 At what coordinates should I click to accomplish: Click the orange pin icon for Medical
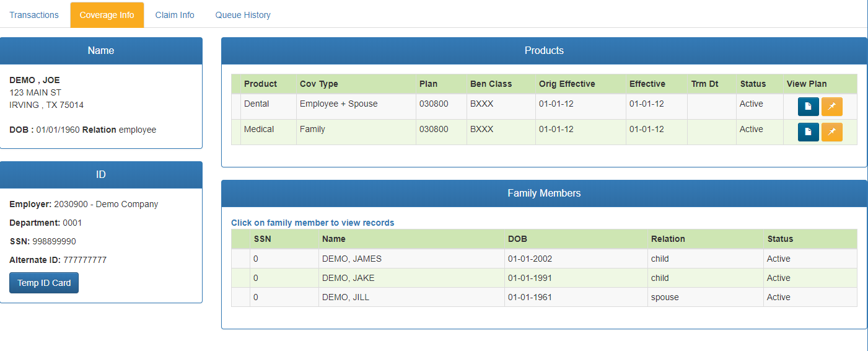tap(831, 132)
